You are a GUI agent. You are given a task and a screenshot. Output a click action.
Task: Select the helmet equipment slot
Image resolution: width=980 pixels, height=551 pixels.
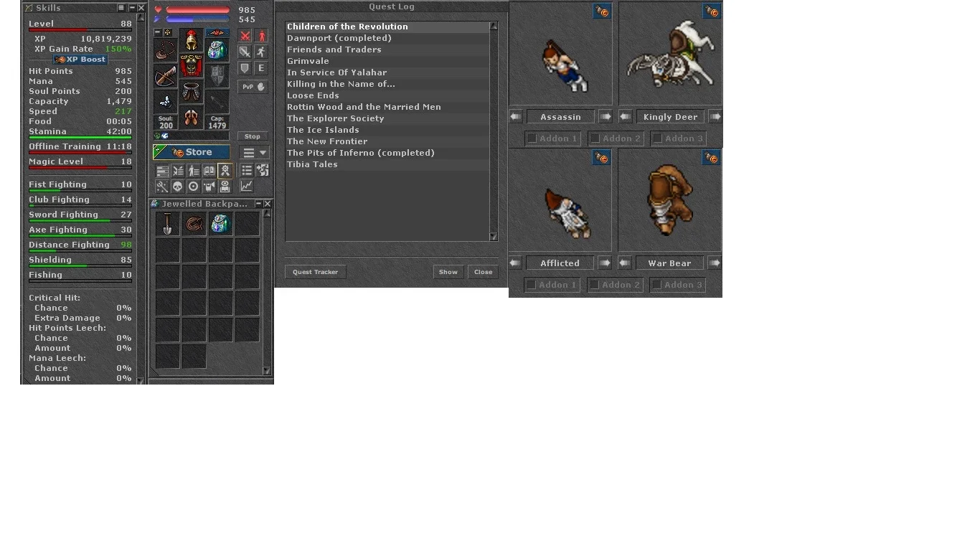[x=192, y=39]
